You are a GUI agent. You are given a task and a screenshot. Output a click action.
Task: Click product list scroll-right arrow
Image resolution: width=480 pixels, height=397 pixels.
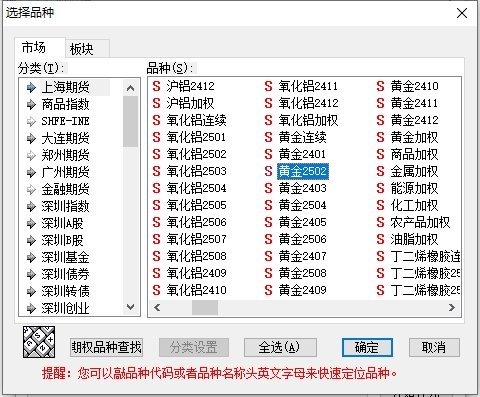[x=452, y=307]
